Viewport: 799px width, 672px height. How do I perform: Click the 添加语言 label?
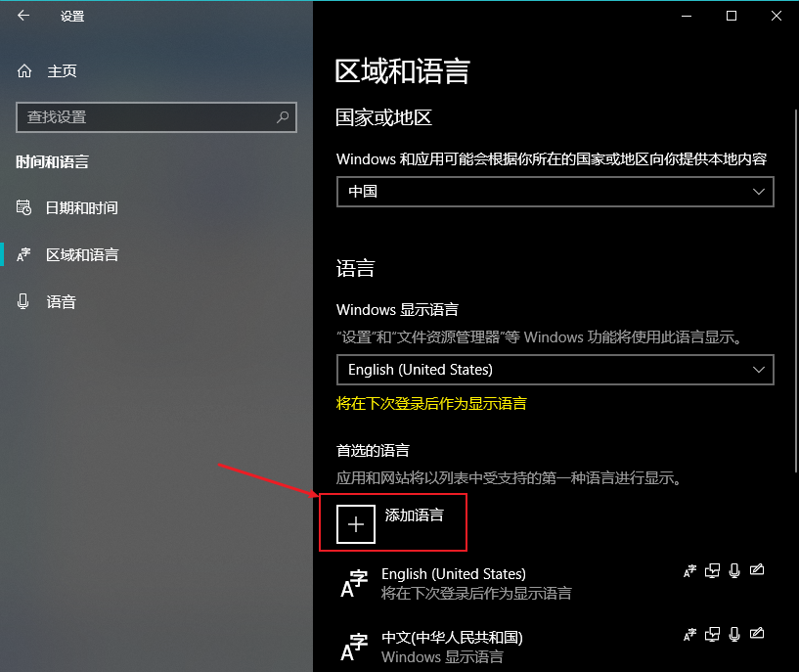pyautogui.click(x=415, y=515)
